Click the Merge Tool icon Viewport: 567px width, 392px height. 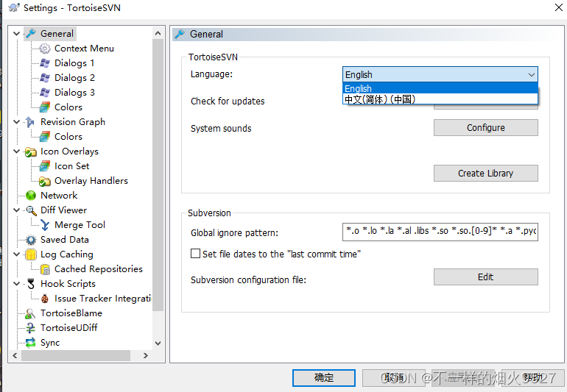click(45, 225)
